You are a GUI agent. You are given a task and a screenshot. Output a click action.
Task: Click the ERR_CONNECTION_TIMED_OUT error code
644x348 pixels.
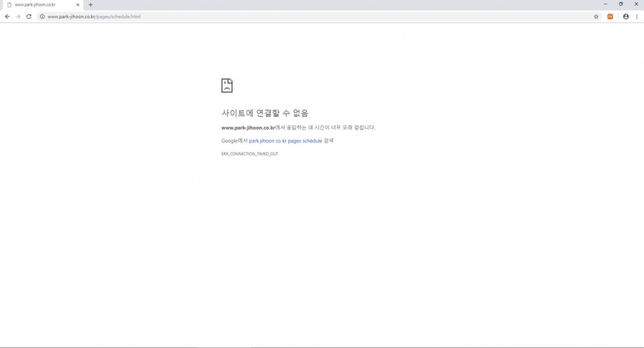point(250,154)
